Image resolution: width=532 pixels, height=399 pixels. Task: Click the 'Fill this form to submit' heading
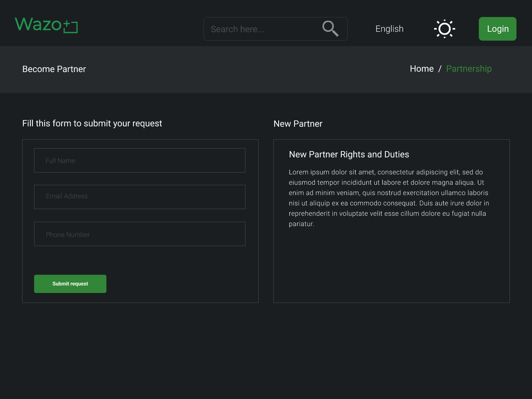92,123
